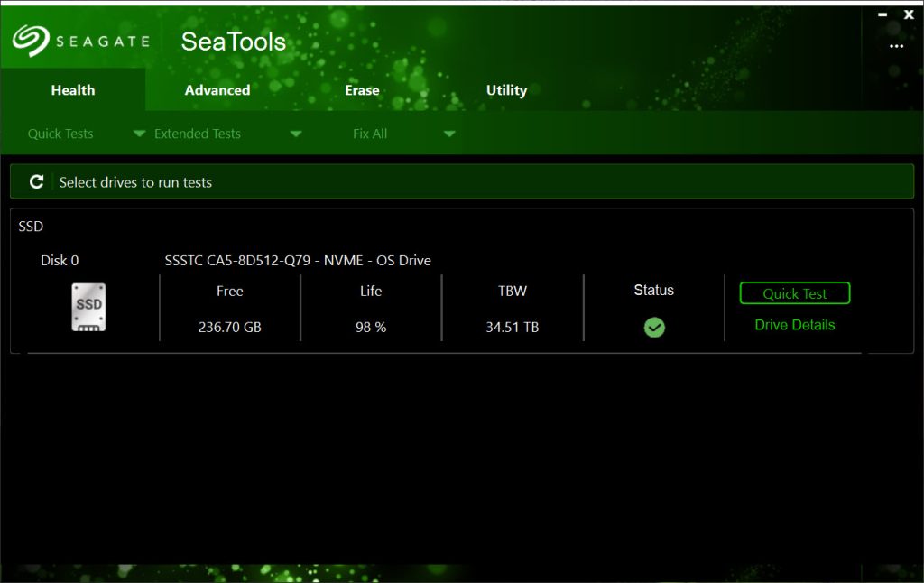Image resolution: width=924 pixels, height=583 pixels.
Task: Minimize the SeaTools window
Action: 882,14
